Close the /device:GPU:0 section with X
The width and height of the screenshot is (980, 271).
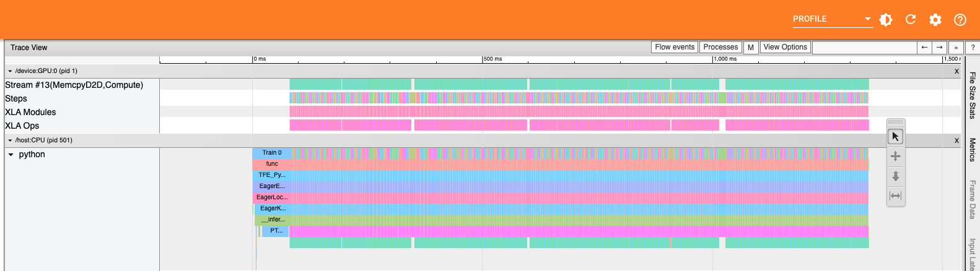pos(956,71)
